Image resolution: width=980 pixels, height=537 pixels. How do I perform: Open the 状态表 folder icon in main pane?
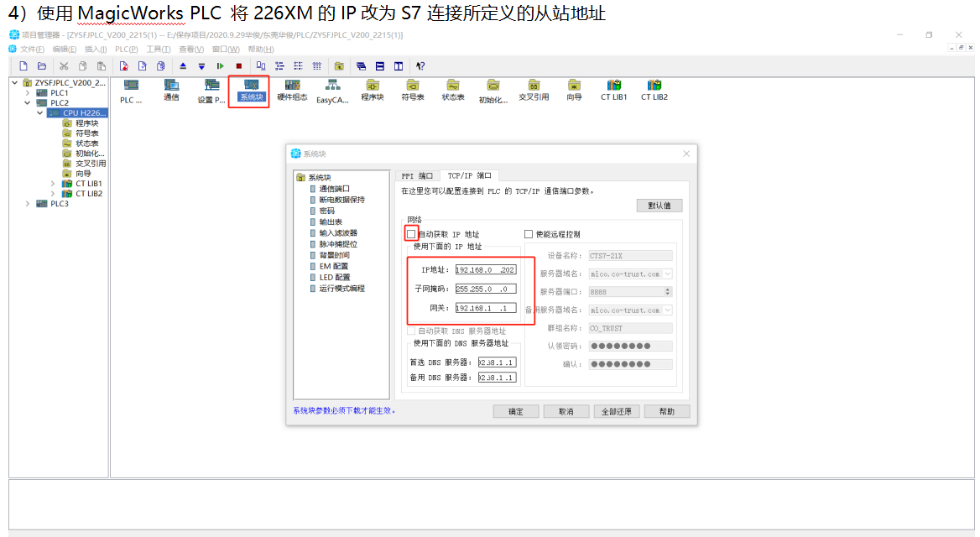click(x=453, y=90)
